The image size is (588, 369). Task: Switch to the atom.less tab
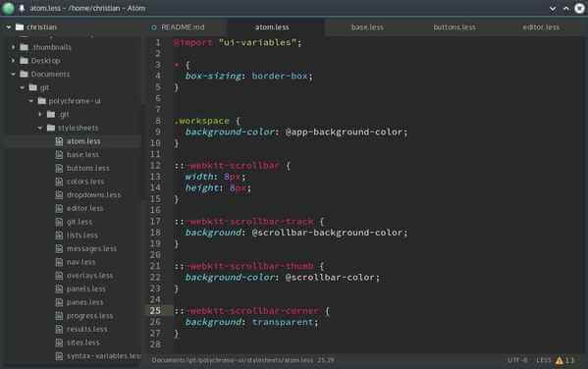(272, 27)
